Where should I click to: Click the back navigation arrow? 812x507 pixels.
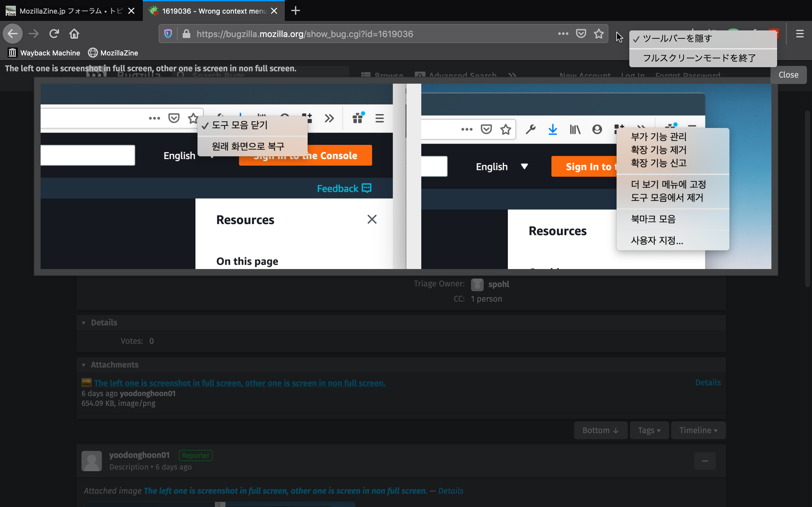coord(13,34)
